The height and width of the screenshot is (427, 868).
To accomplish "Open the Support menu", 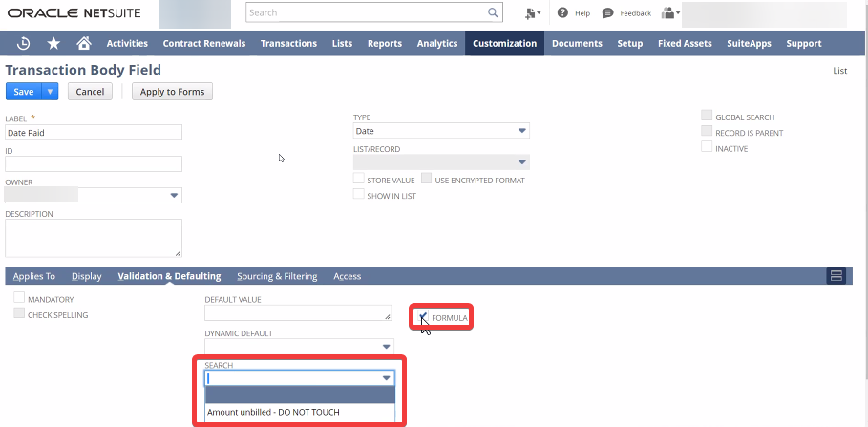I will 804,43.
